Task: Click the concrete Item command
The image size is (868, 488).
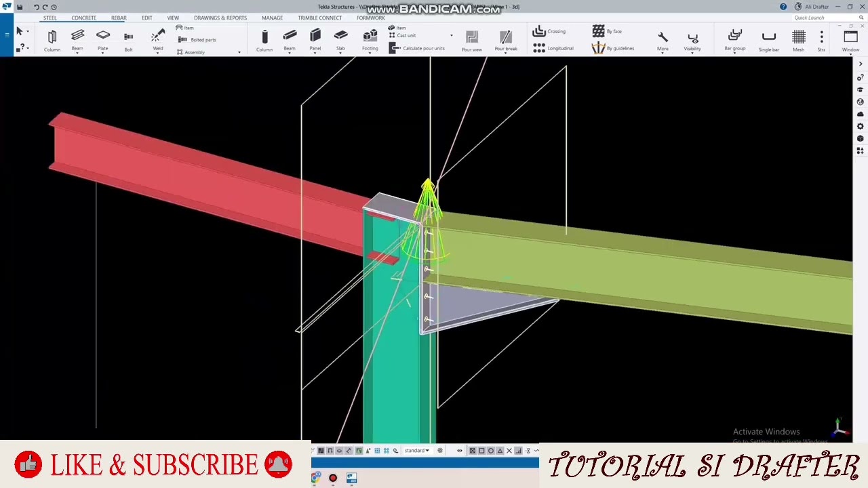Action: (x=397, y=28)
